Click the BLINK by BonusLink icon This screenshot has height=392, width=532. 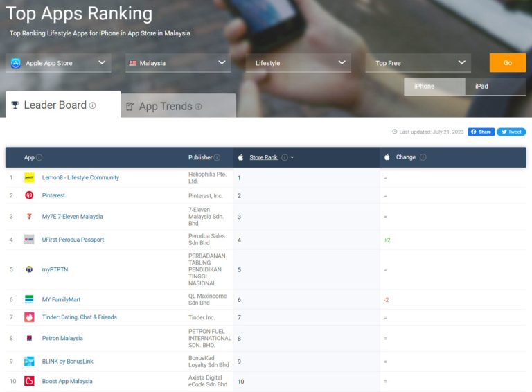[x=29, y=362]
